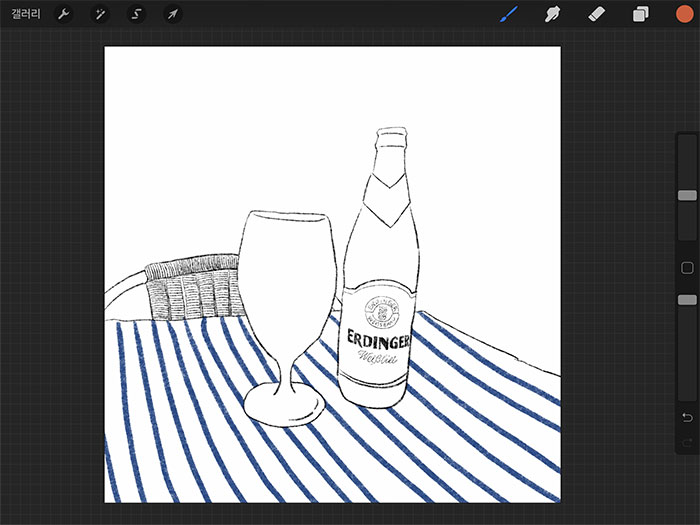Screen dimensions: 700x525
Task: Tap the wine glass drawing on canvas
Action: (x=288, y=318)
